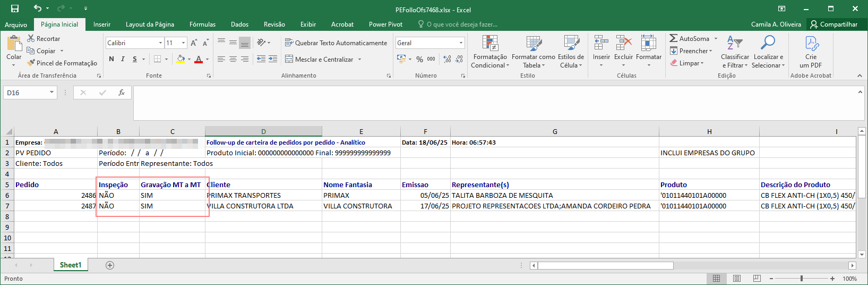
Task: Click the insert function fx icon
Action: click(122, 93)
